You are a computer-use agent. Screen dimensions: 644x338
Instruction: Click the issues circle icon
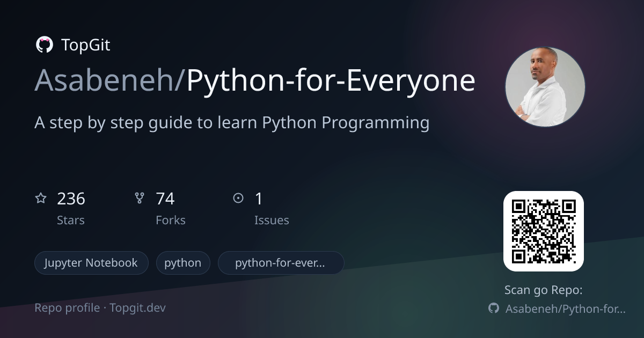238,199
